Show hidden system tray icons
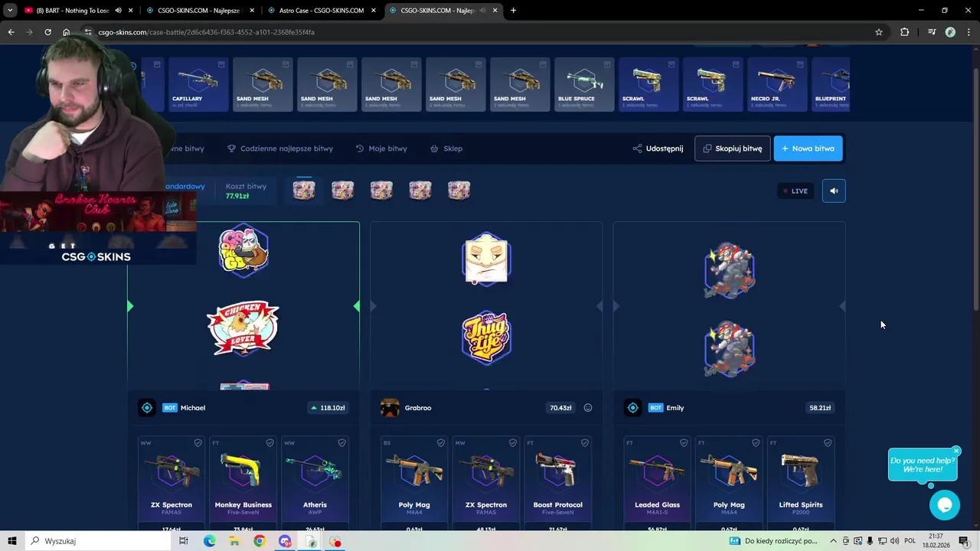The width and height of the screenshot is (980, 551). click(x=834, y=541)
